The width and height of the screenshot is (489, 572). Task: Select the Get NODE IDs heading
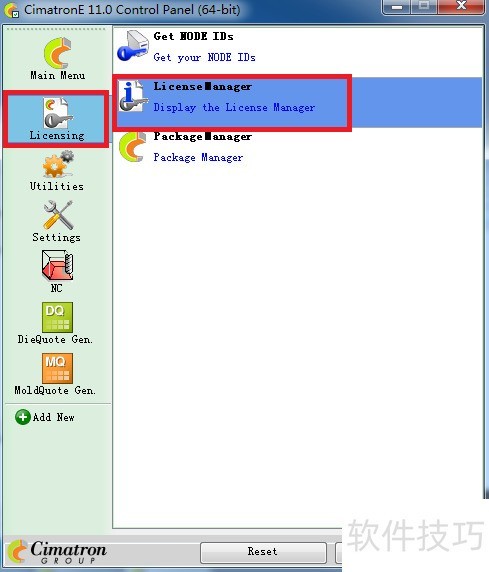coord(193,36)
